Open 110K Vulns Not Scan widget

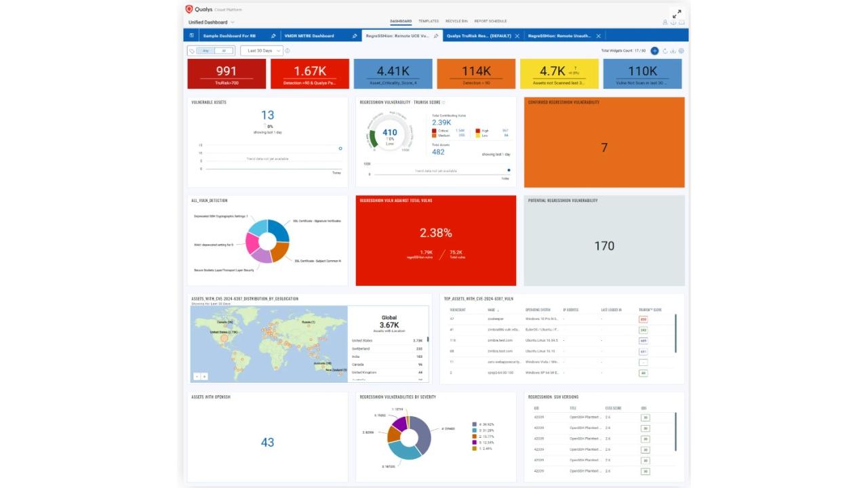point(642,73)
